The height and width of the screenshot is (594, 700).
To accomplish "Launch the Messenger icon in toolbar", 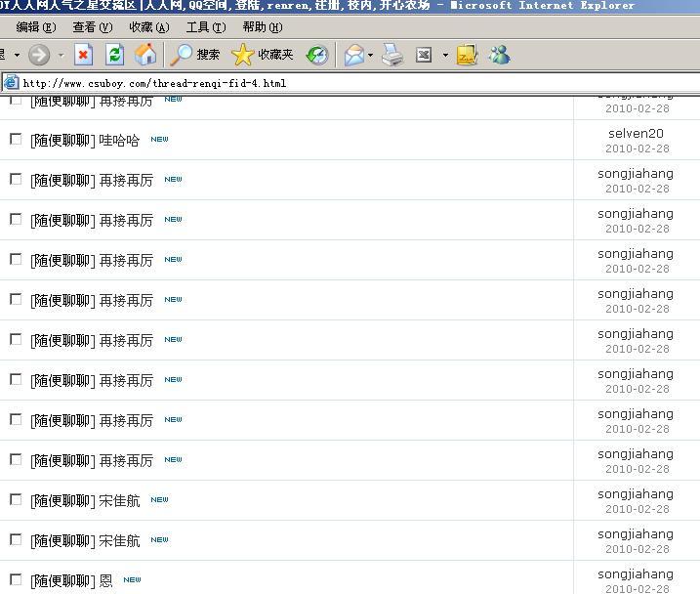I will tap(500, 55).
